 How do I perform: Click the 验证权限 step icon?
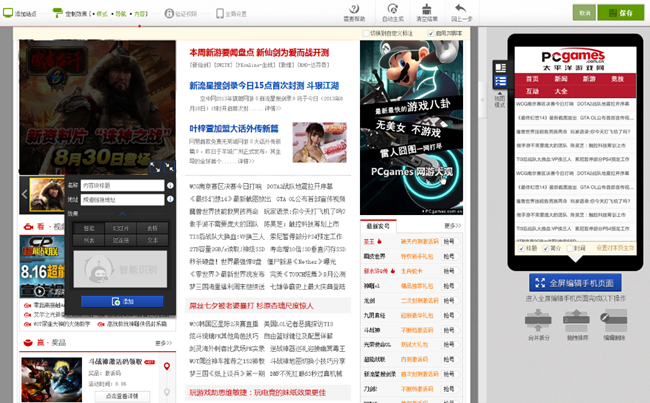(169, 13)
